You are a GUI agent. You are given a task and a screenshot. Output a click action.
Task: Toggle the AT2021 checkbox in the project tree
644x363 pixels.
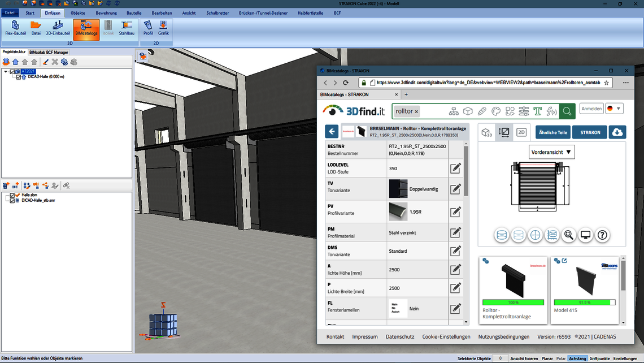tap(12, 72)
